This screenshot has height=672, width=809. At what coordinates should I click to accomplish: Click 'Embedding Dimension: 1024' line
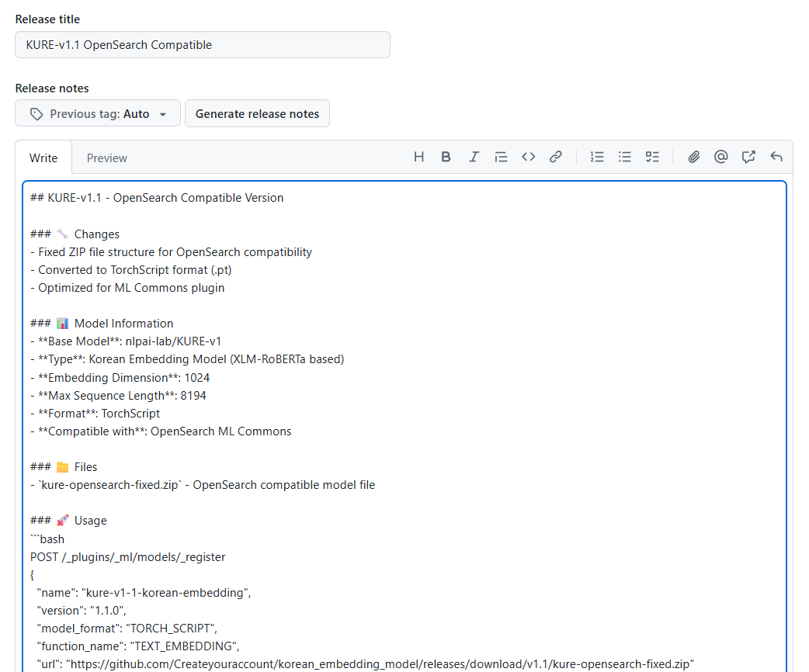tap(120, 378)
